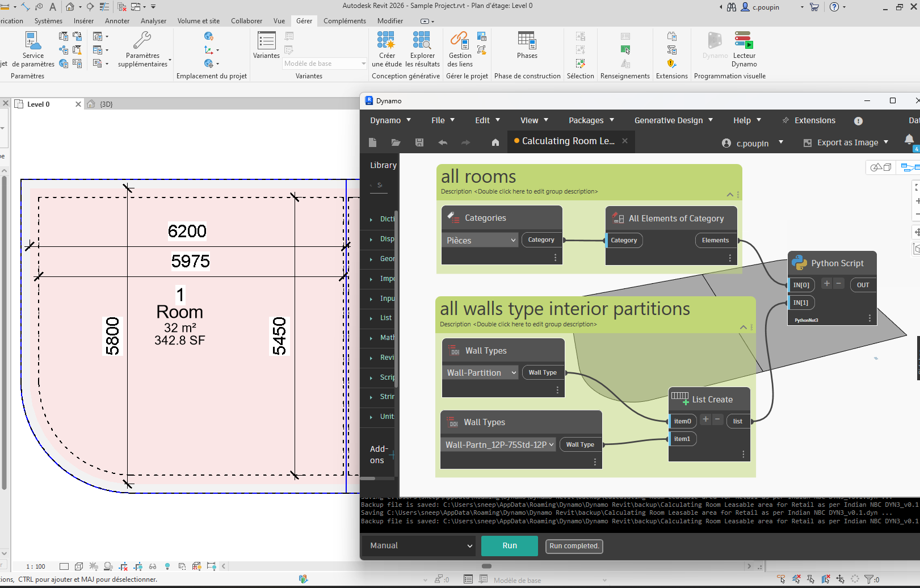Click Export as Image in the Dynamo toolbar
The width and height of the screenshot is (920, 588).
(x=846, y=142)
